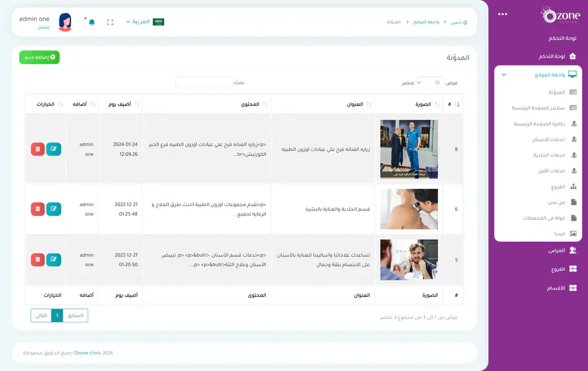Click the admin one username text
This screenshot has width=588, height=371.
(x=34, y=19)
